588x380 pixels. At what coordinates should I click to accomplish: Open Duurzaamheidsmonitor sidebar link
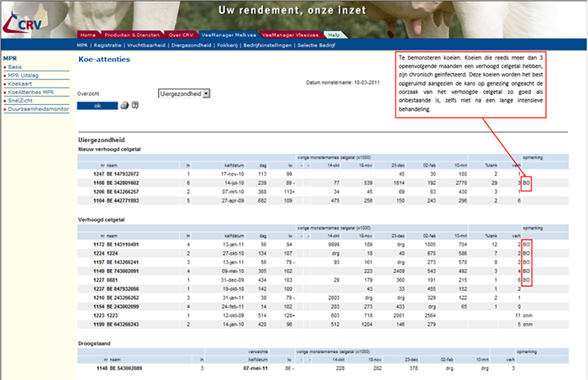(x=37, y=108)
